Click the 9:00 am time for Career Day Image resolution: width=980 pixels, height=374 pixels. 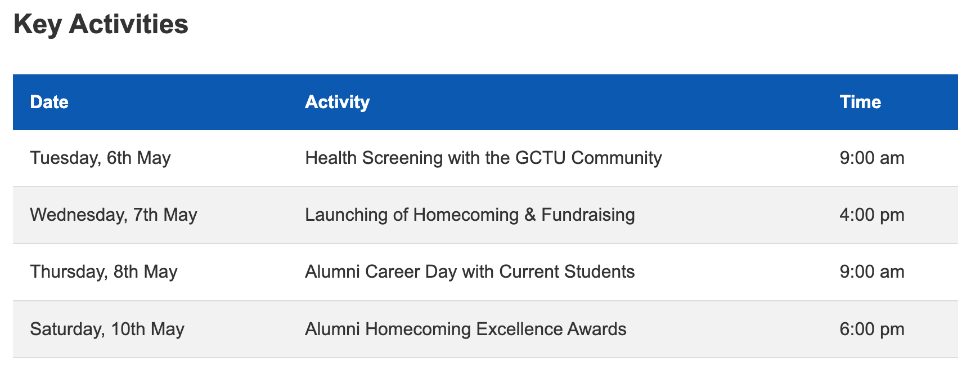pos(872,271)
